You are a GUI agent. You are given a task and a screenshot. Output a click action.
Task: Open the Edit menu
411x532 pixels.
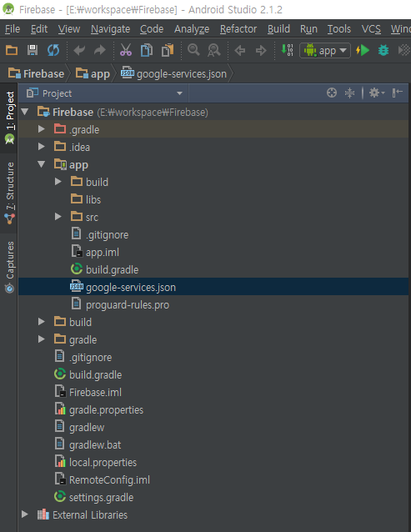(x=39, y=29)
